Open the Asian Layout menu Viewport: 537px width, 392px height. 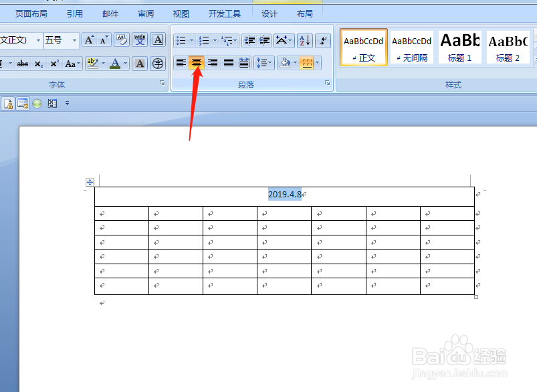click(x=284, y=41)
